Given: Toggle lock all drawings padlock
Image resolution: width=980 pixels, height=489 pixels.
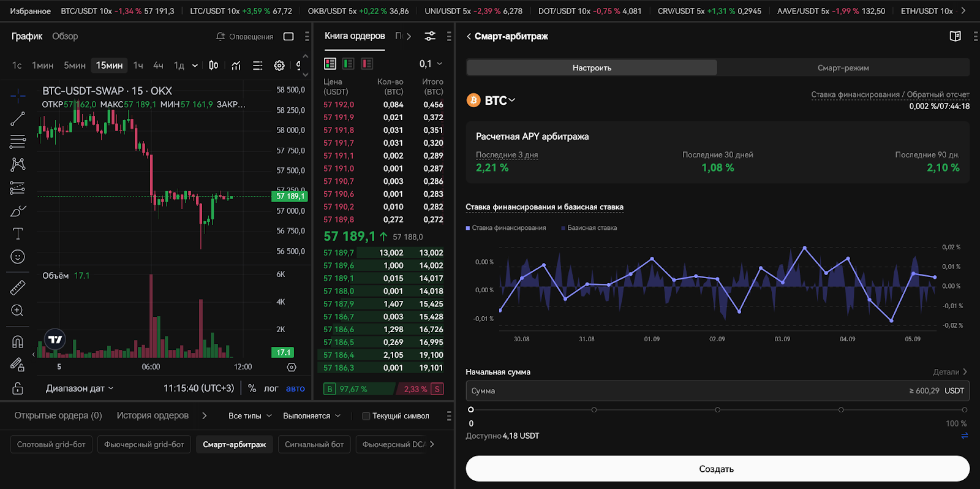Looking at the screenshot, I should pos(18,389).
